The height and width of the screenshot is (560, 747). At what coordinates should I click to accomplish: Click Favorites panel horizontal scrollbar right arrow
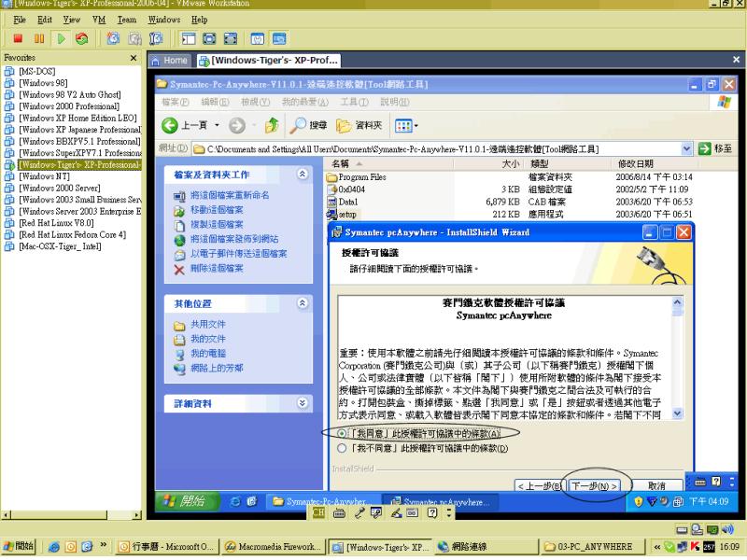(x=137, y=515)
